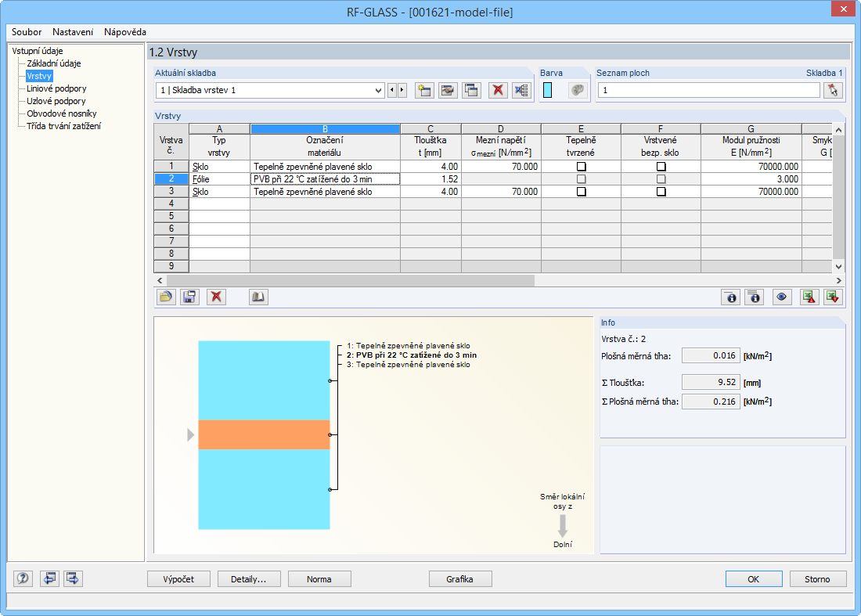This screenshot has width=861, height=616.
Task: Click the Norma button
Action: 319,578
